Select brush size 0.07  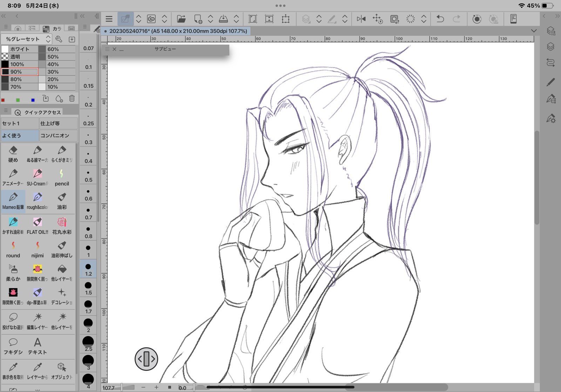click(x=88, y=44)
